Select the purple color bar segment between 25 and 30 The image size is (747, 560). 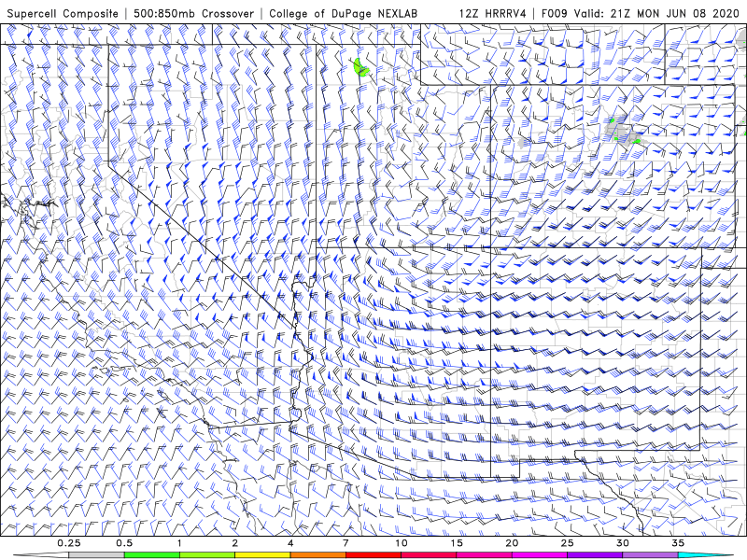point(595,555)
